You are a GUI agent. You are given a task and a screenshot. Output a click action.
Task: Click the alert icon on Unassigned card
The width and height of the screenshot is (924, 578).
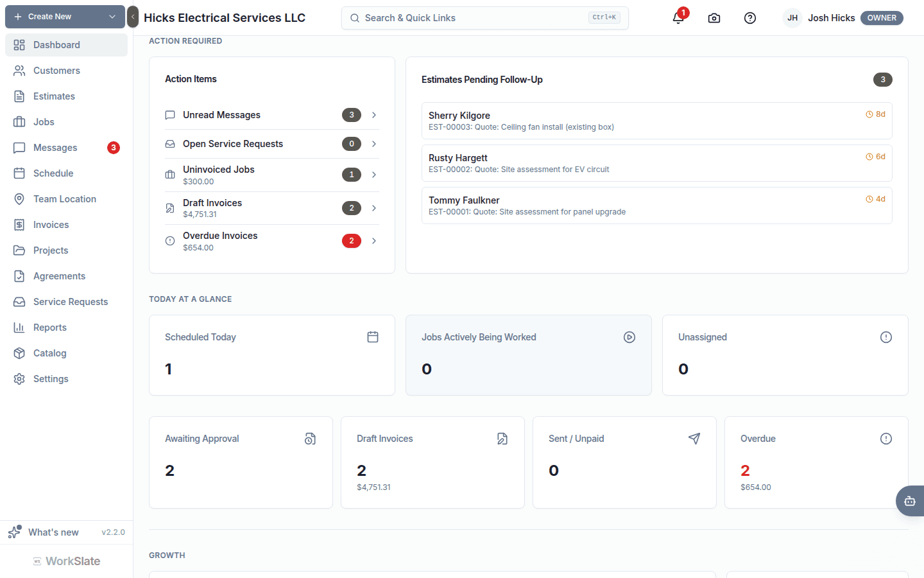click(886, 337)
